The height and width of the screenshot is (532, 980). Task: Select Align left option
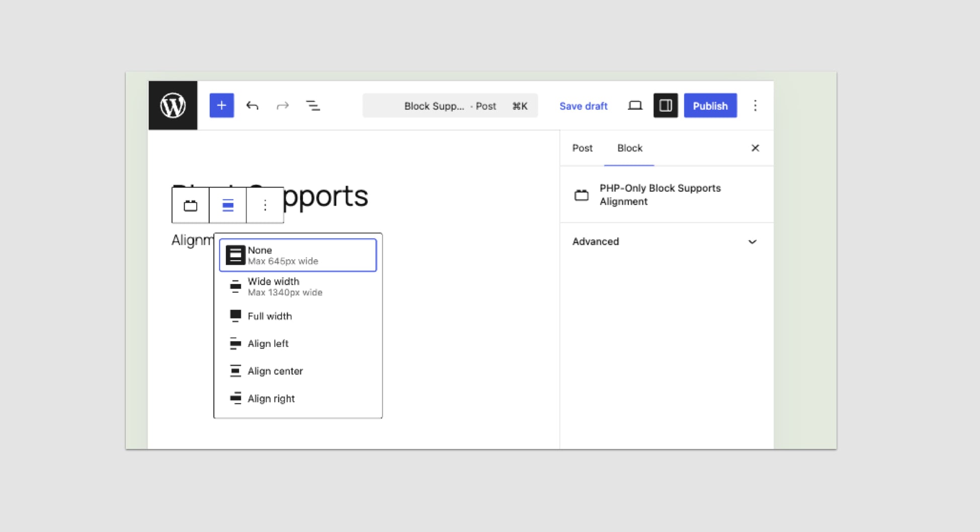pyautogui.click(x=298, y=343)
